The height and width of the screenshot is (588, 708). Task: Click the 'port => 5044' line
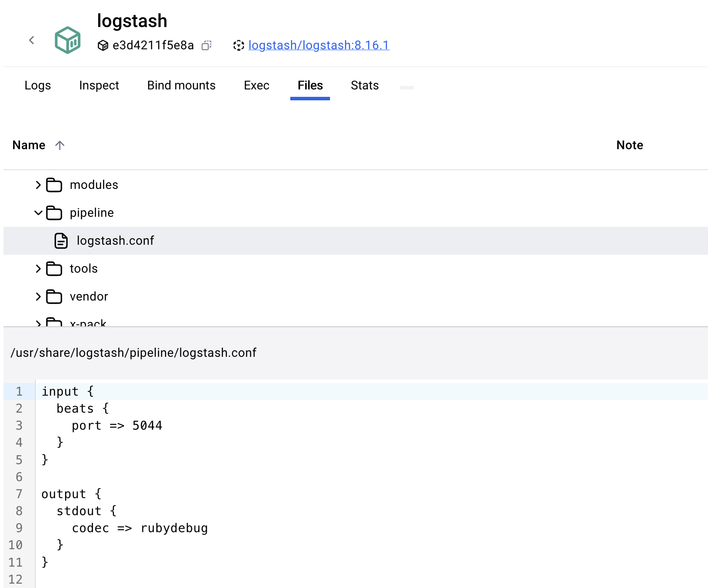click(x=117, y=425)
